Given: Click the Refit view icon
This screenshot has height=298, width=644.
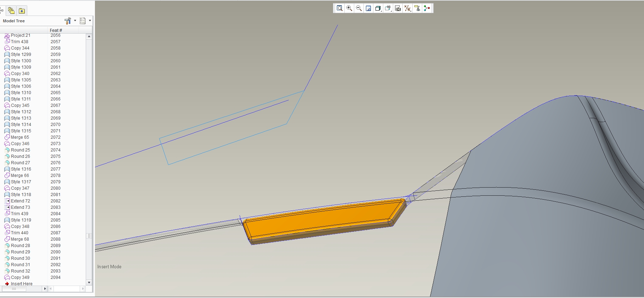Looking at the screenshot, I should [339, 8].
